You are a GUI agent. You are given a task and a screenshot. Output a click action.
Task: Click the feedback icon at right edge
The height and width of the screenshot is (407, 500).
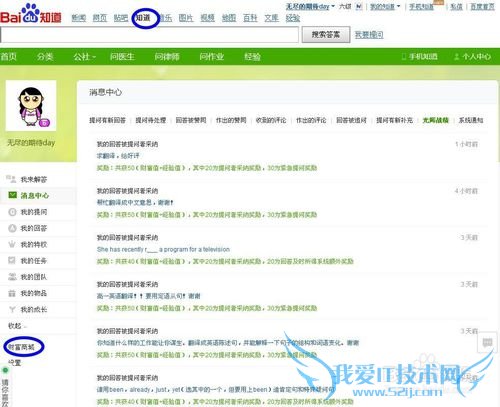click(x=488, y=343)
